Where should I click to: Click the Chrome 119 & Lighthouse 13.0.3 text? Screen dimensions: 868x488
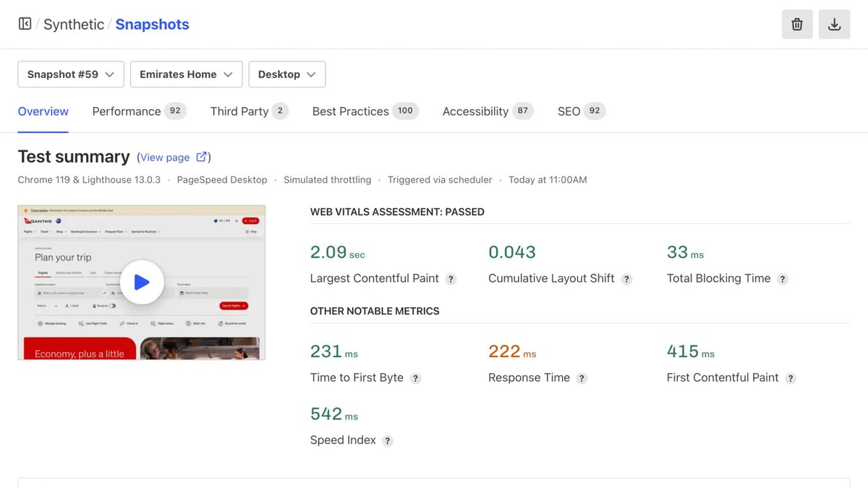(x=89, y=180)
